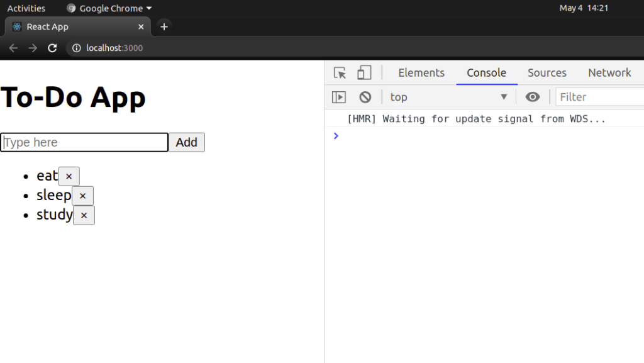644x363 pixels.
Task: Create a live expression with the eye icon
Action: pos(533,96)
